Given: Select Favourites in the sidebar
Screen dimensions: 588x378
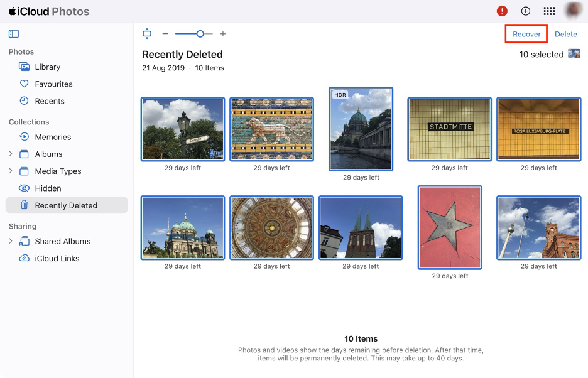Looking at the screenshot, I should click(x=53, y=84).
